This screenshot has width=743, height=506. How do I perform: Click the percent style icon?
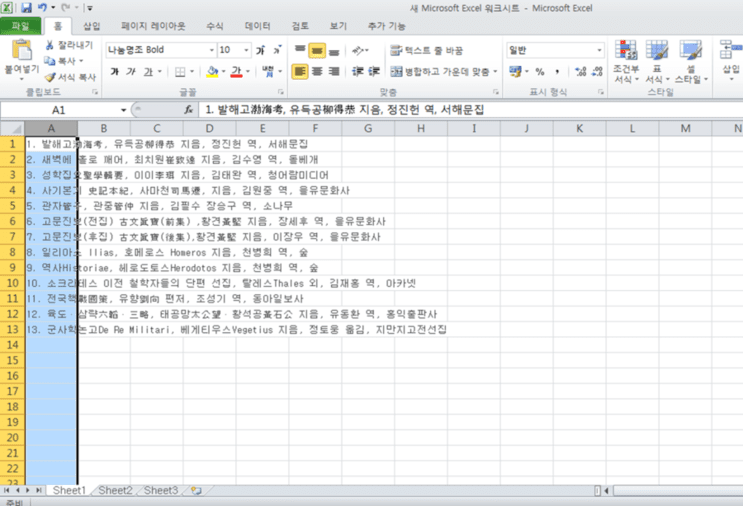540,72
